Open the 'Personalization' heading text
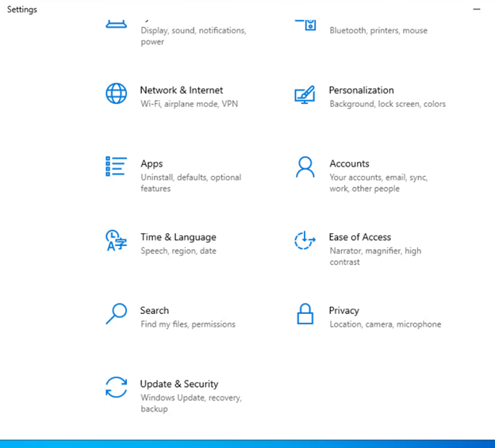This screenshot has width=495, height=448. pyautogui.click(x=361, y=90)
